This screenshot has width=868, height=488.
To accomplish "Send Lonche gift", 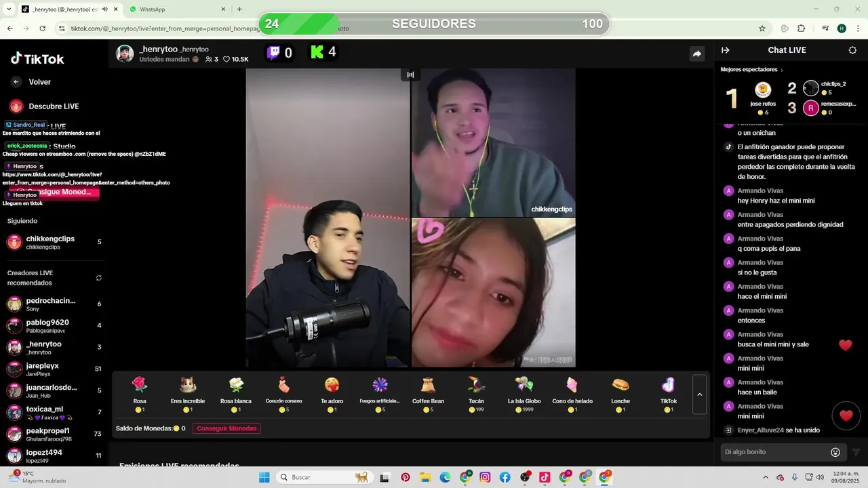I will point(620,394).
